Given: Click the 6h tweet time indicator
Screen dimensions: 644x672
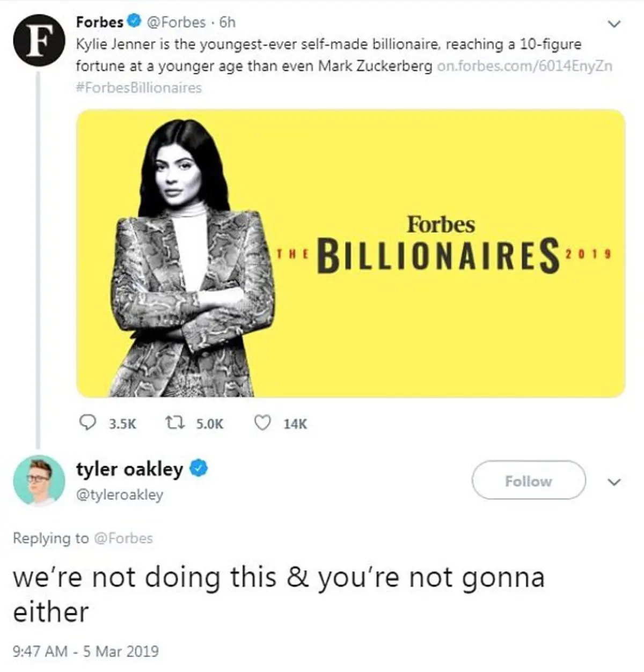Looking at the screenshot, I should [228, 22].
